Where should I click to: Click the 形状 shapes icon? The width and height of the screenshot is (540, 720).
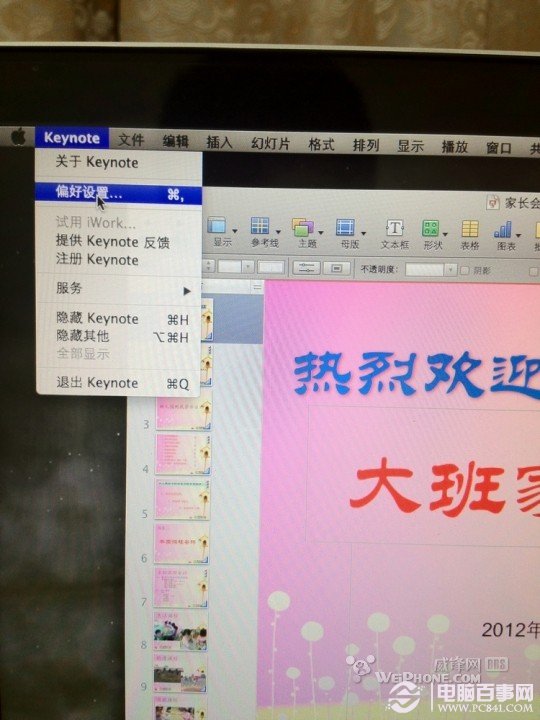(431, 229)
